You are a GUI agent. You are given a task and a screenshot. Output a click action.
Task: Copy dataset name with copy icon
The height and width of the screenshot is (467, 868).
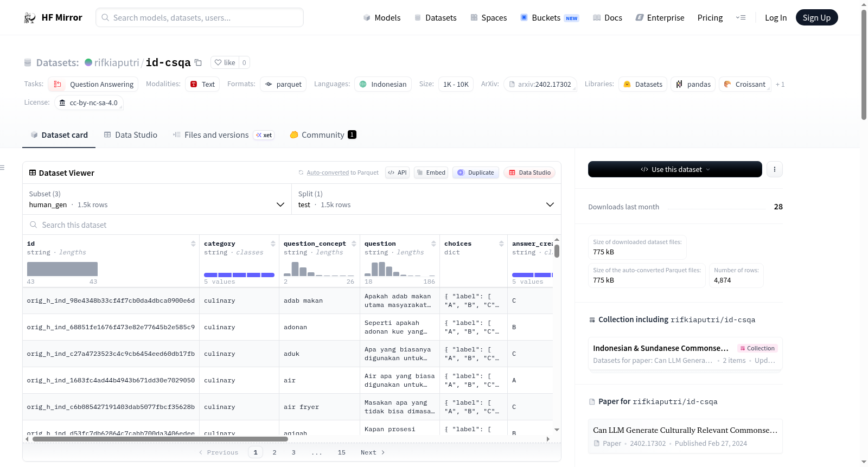tap(199, 62)
